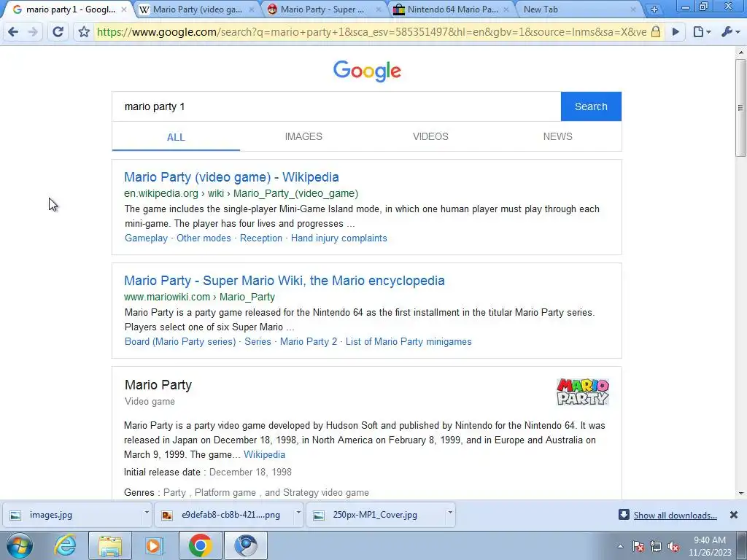Open Windows Start menu orb
The height and width of the screenshot is (560, 747).
(20, 545)
